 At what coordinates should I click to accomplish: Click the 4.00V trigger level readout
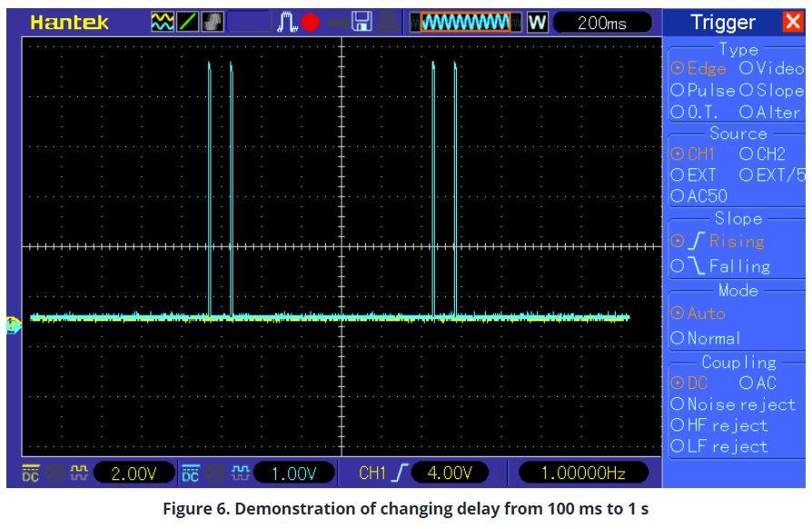coord(450,473)
